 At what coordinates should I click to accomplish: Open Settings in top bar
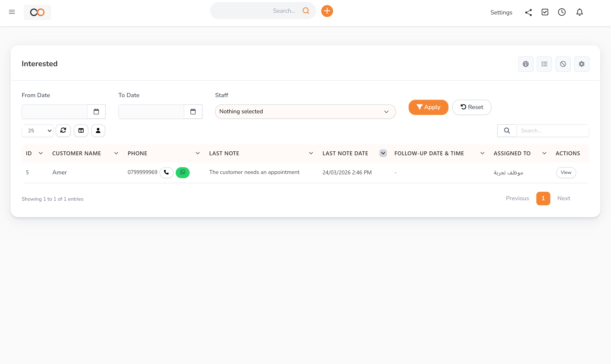coord(501,12)
